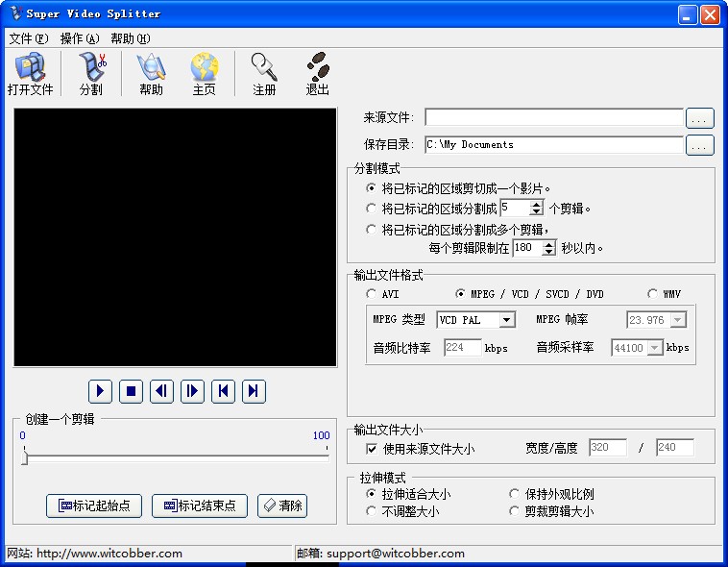
Task: Open 帮助 (Help) from the toolbar
Action: pyautogui.click(x=151, y=74)
